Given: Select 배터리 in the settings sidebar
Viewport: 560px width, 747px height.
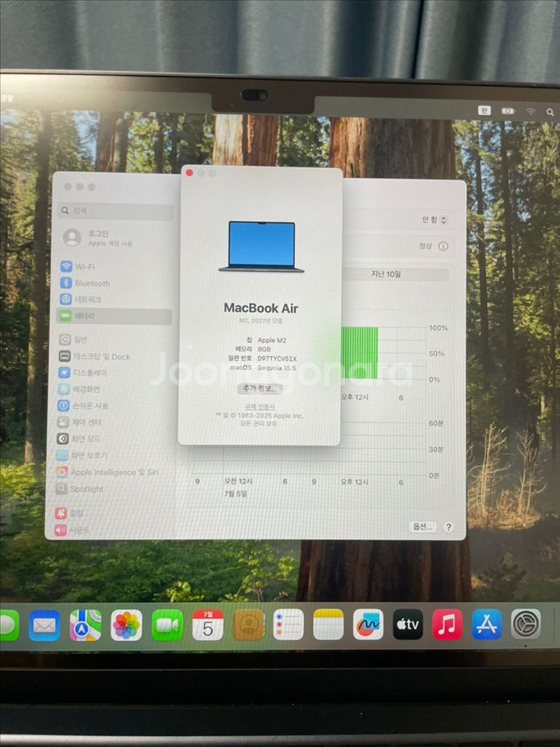Looking at the screenshot, I should tap(114, 316).
